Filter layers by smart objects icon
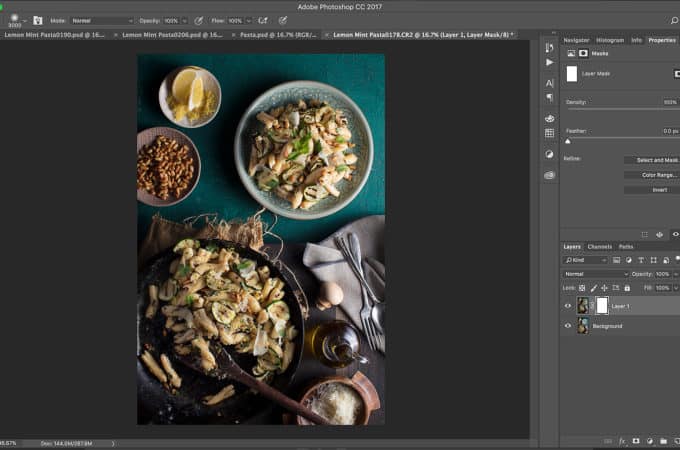This screenshot has height=450, width=680. click(666, 260)
